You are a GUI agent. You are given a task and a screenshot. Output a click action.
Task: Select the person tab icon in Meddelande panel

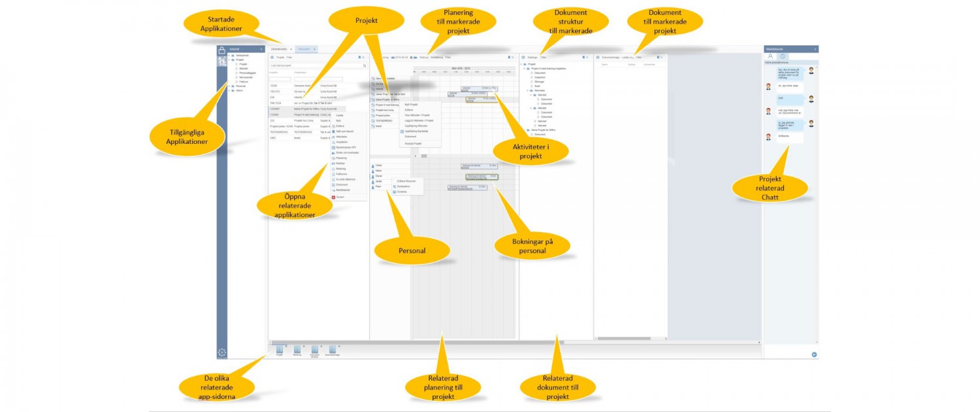[x=770, y=56]
